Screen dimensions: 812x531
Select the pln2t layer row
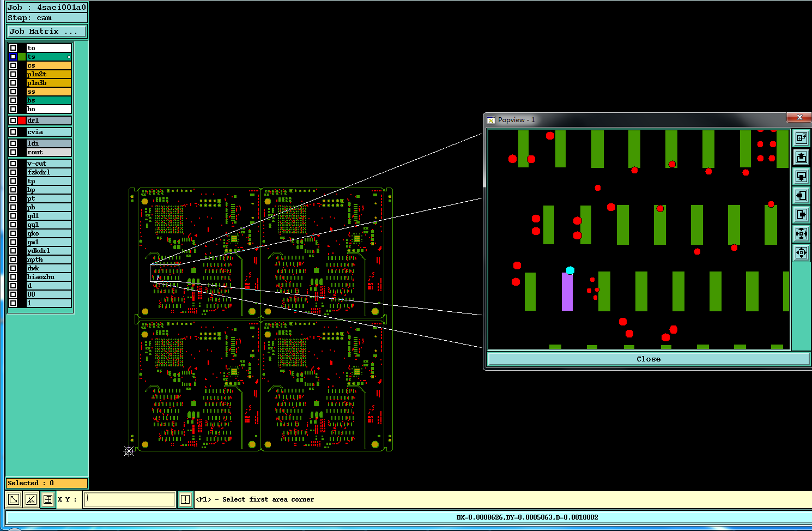click(49, 74)
